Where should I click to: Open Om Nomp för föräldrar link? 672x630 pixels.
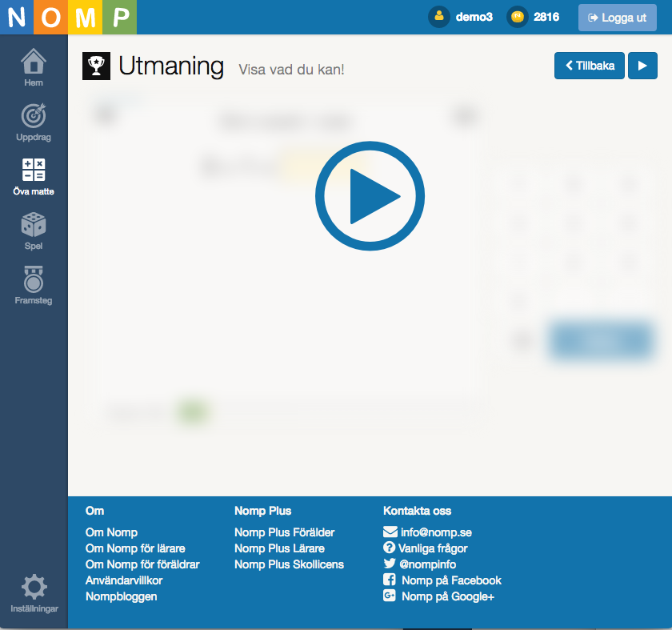point(142,564)
